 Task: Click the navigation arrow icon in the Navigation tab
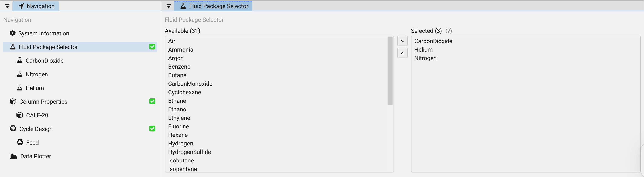point(21,6)
